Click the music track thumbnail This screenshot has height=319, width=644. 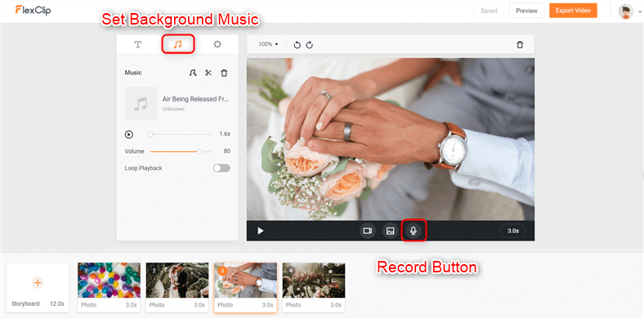(x=141, y=104)
